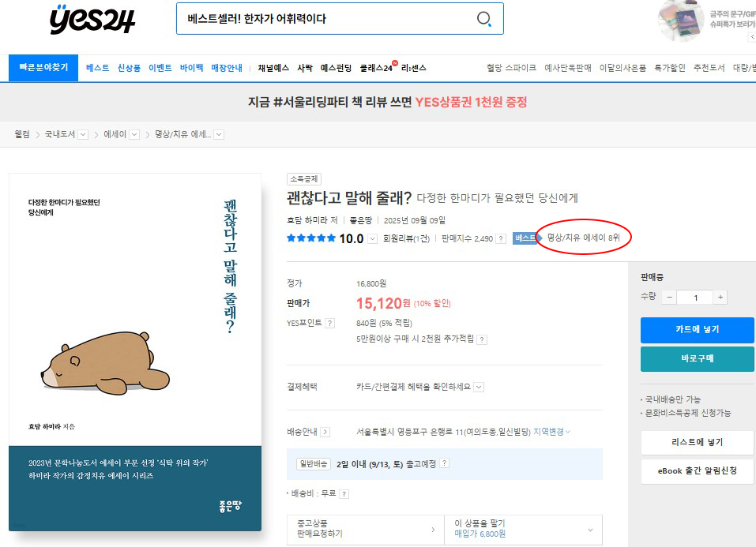Open the 매장안내 menu
Viewport: 756px width, 547px height.
(227, 68)
